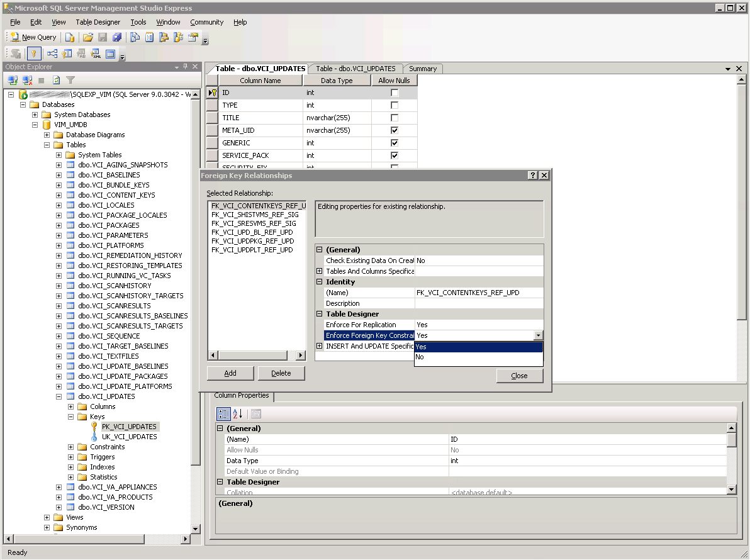Uncheck Allow Nulls for META_UID
The width and height of the screenshot is (750, 560).
click(x=395, y=130)
